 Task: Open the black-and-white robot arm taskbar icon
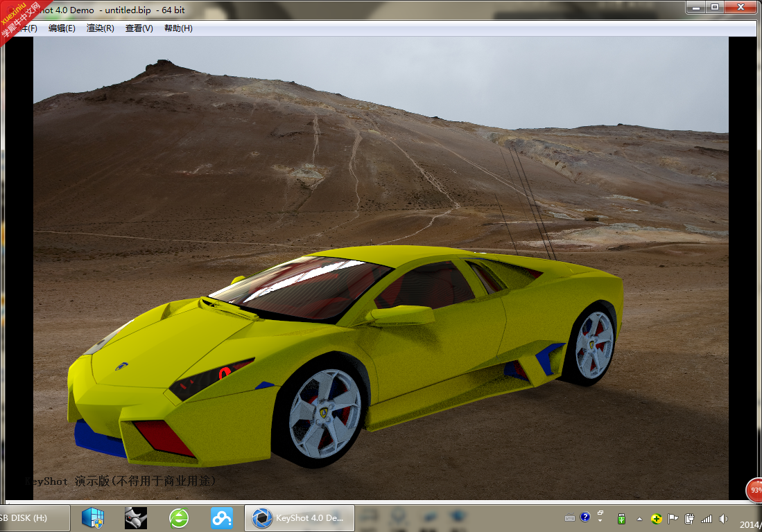click(x=136, y=518)
